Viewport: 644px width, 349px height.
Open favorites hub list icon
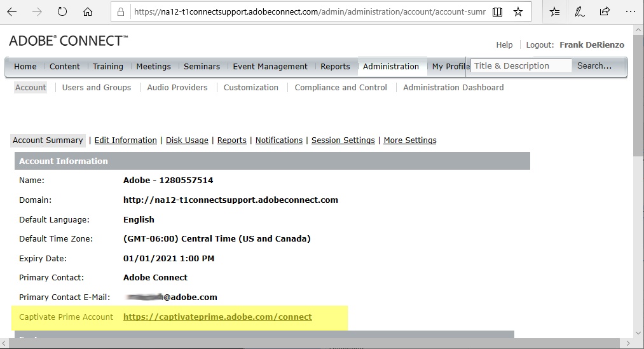(554, 11)
